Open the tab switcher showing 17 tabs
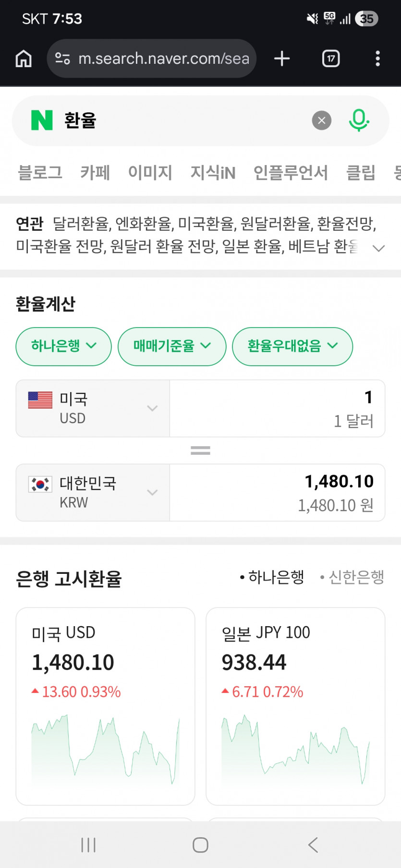This screenshot has width=401, height=868. click(331, 59)
